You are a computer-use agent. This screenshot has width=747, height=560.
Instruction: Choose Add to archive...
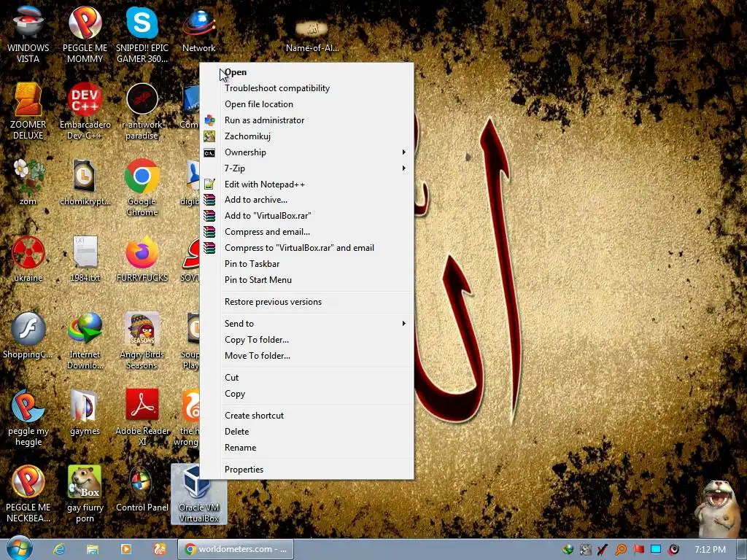tap(307, 200)
